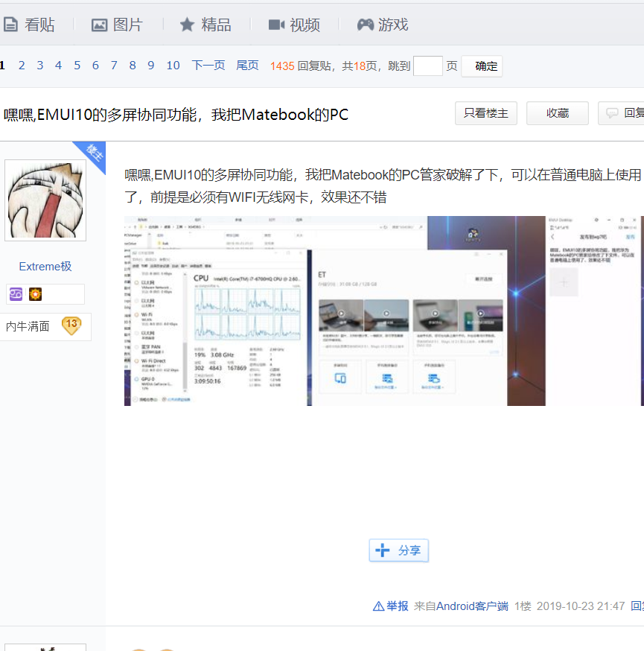Open the Extreme极 user avatar
Screen dimensions: 644x651
45,200
